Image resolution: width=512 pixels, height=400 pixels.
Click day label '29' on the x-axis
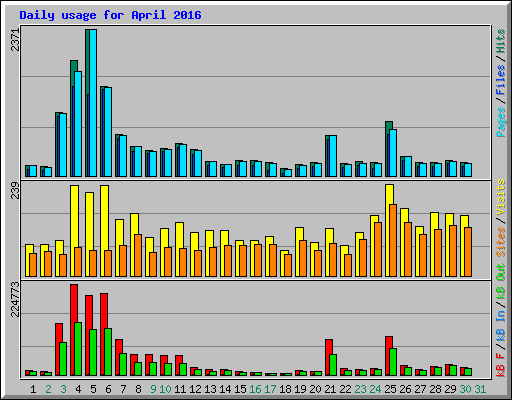450,389
